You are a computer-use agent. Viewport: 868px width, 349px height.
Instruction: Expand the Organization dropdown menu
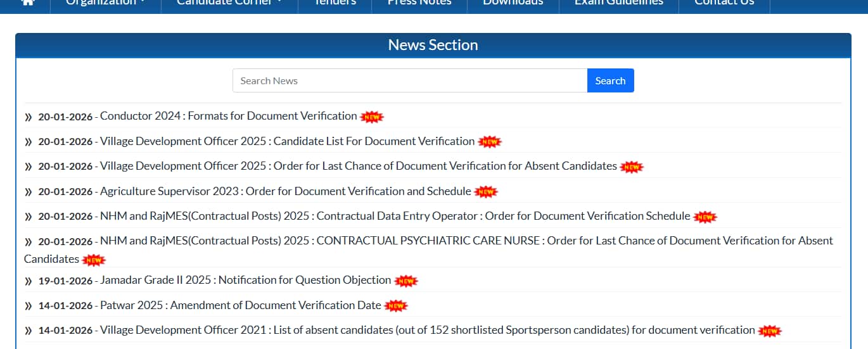point(105,3)
